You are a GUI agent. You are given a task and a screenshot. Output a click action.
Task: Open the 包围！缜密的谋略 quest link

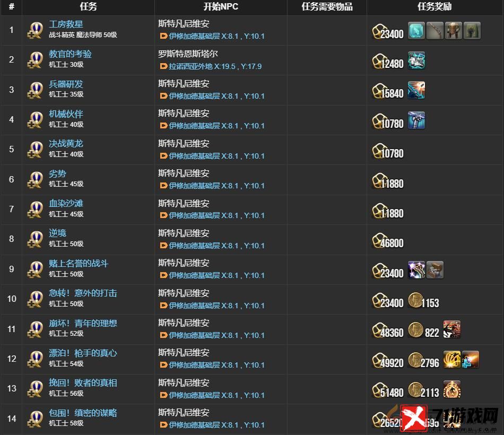tap(83, 413)
